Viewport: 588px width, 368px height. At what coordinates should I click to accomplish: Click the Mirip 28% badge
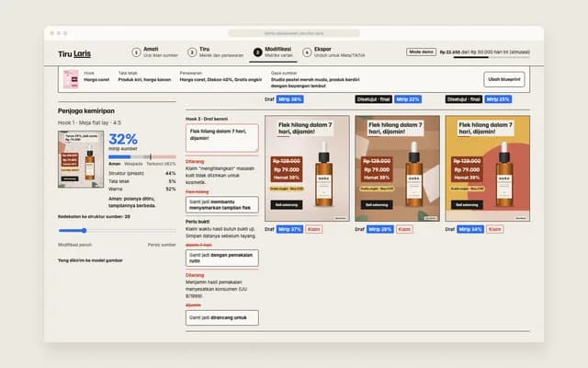[380, 229]
